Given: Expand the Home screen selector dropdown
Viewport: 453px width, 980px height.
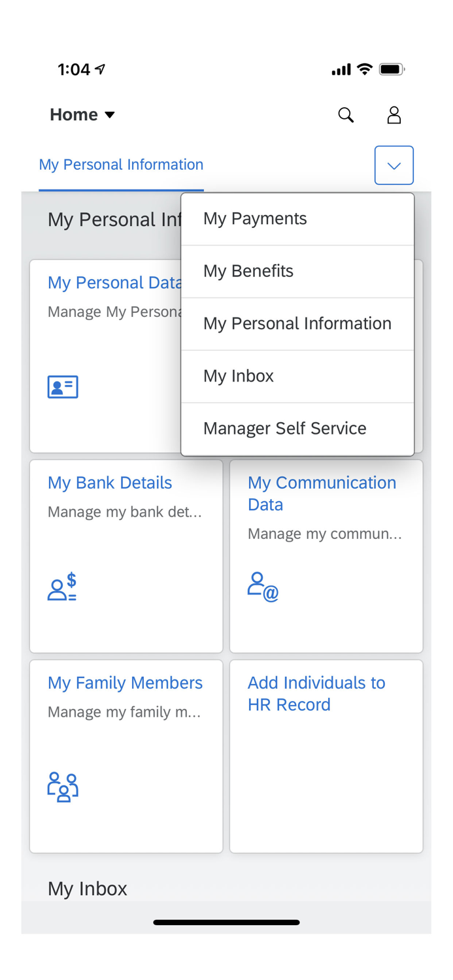Looking at the screenshot, I should click(82, 114).
